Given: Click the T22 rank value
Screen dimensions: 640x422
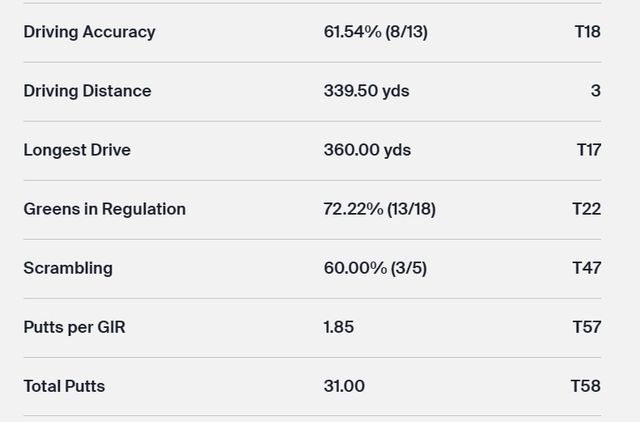Looking at the screenshot, I should pos(586,209).
